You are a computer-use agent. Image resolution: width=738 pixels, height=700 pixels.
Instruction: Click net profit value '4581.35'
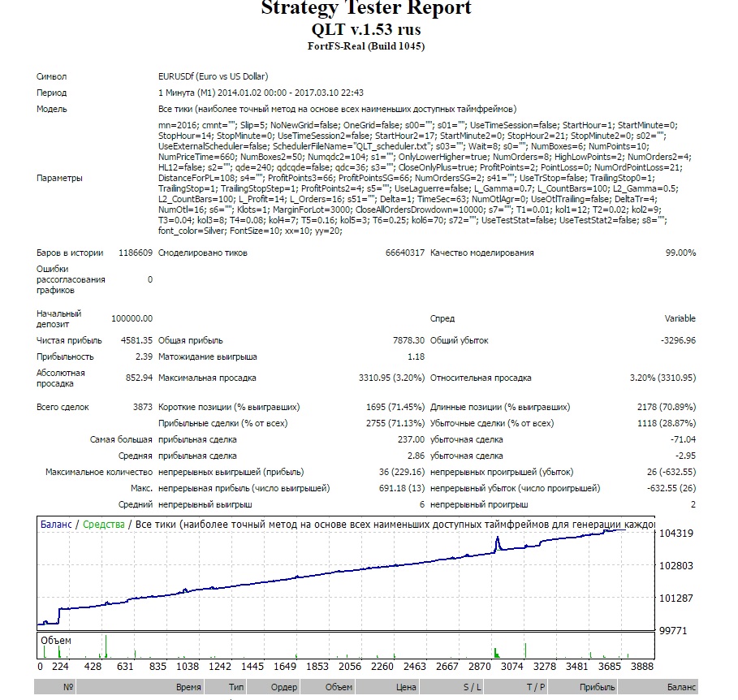click(136, 340)
